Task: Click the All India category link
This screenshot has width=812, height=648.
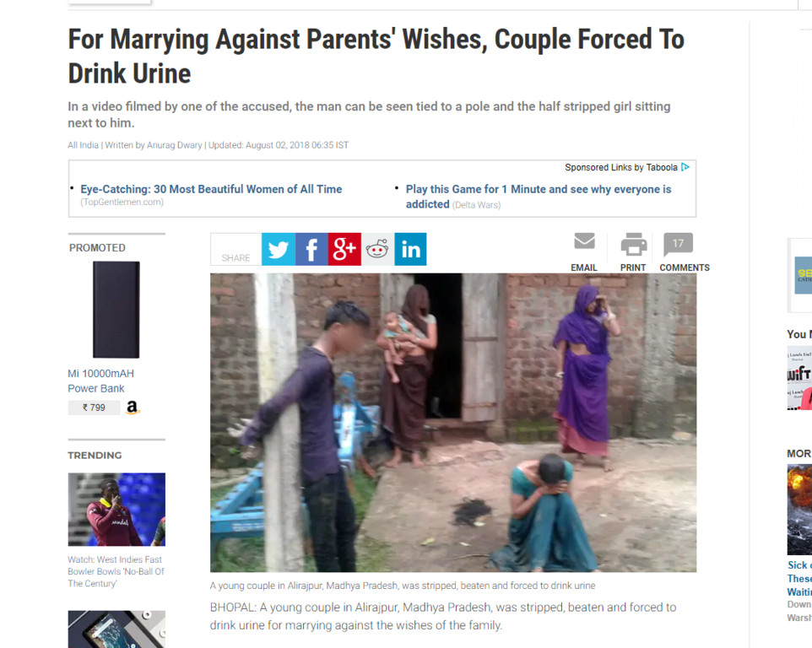Action: [83, 145]
